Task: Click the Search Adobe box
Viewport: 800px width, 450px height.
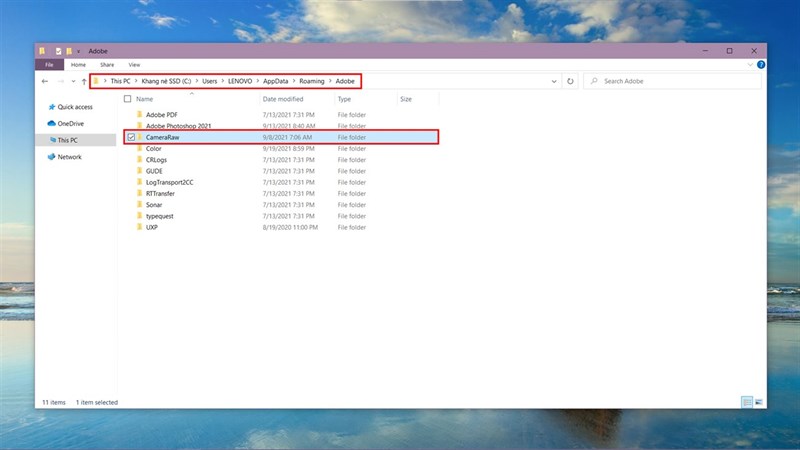Action: pyautogui.click(x=672, y=81)
